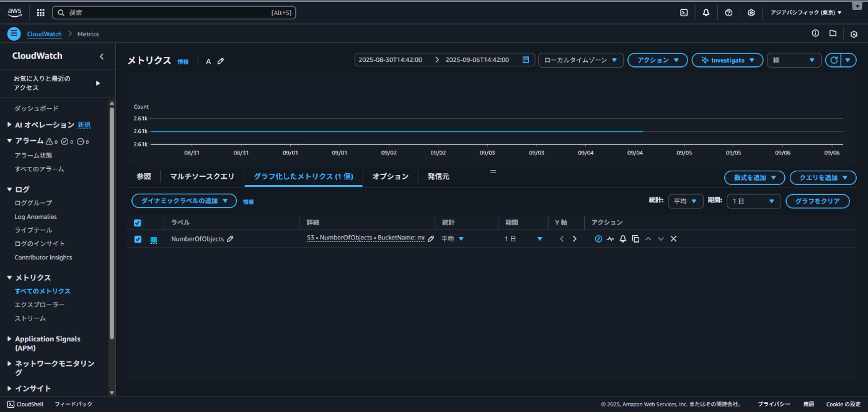Open the notifications bell in the top bar
This screenshot has height=412, width=868.
706,12
